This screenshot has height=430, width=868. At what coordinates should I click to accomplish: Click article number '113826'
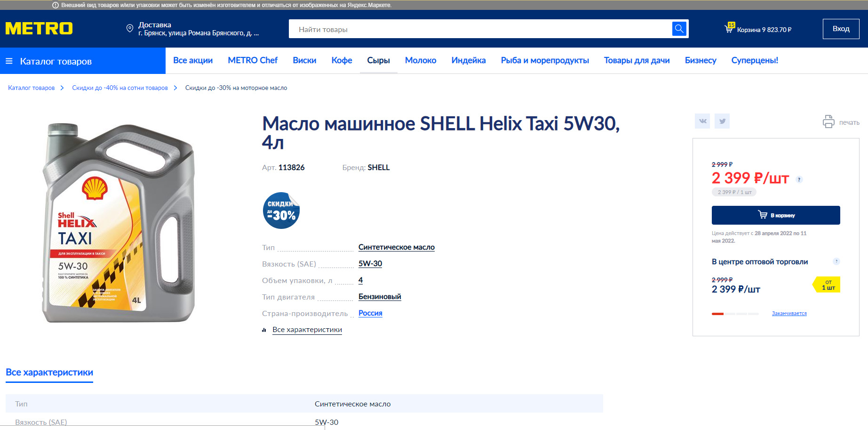pyautogui.click(x=291, y=168)
